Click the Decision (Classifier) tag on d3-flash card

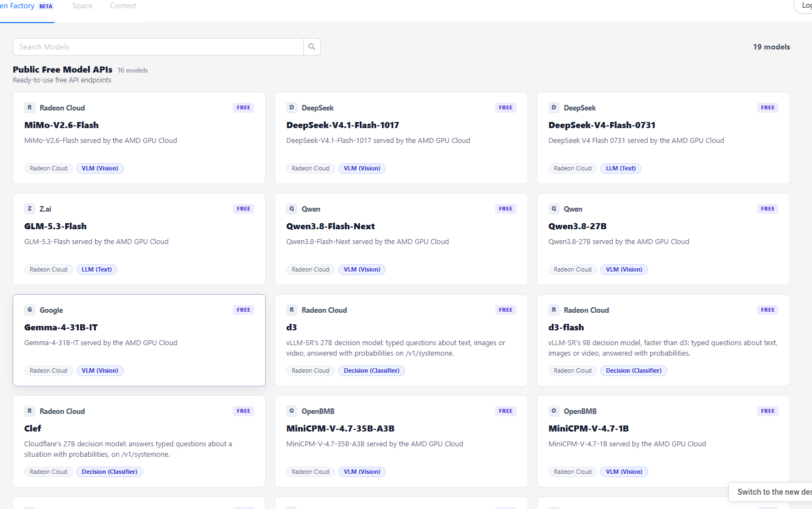pos(634,370)
